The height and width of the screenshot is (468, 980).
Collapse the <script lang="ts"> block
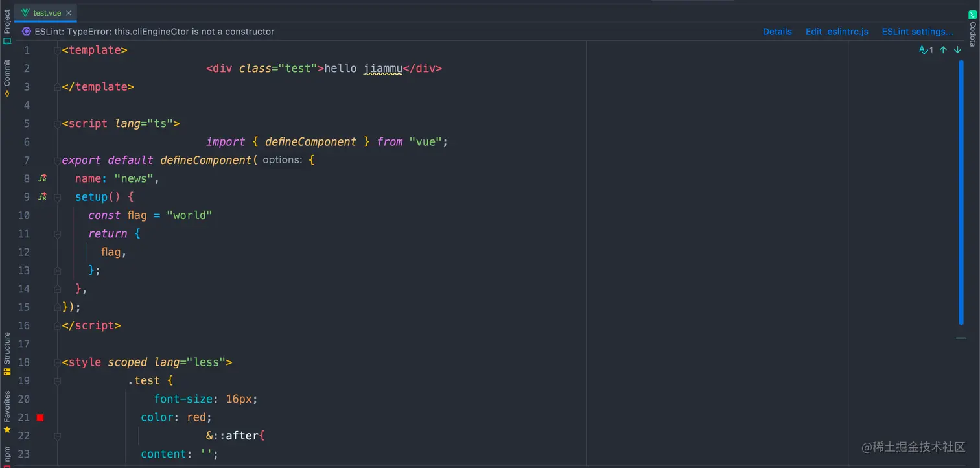click(57, 123)
